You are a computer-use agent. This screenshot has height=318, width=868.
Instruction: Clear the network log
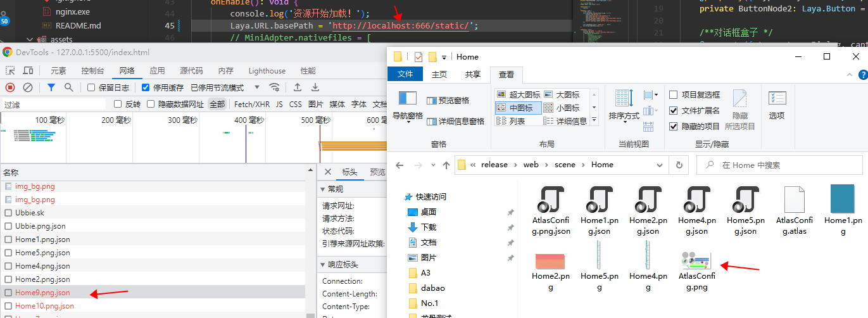click(28, 87)
